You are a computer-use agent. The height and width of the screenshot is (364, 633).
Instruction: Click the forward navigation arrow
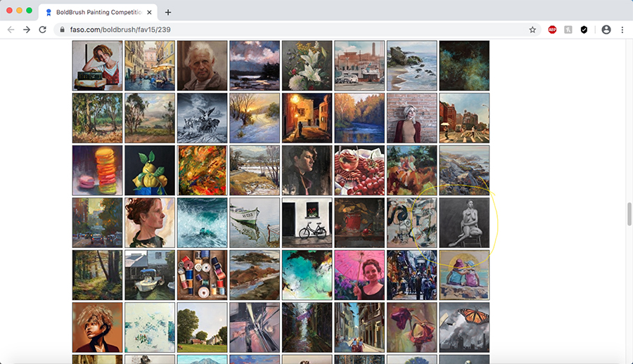click(x=27, y=30)
